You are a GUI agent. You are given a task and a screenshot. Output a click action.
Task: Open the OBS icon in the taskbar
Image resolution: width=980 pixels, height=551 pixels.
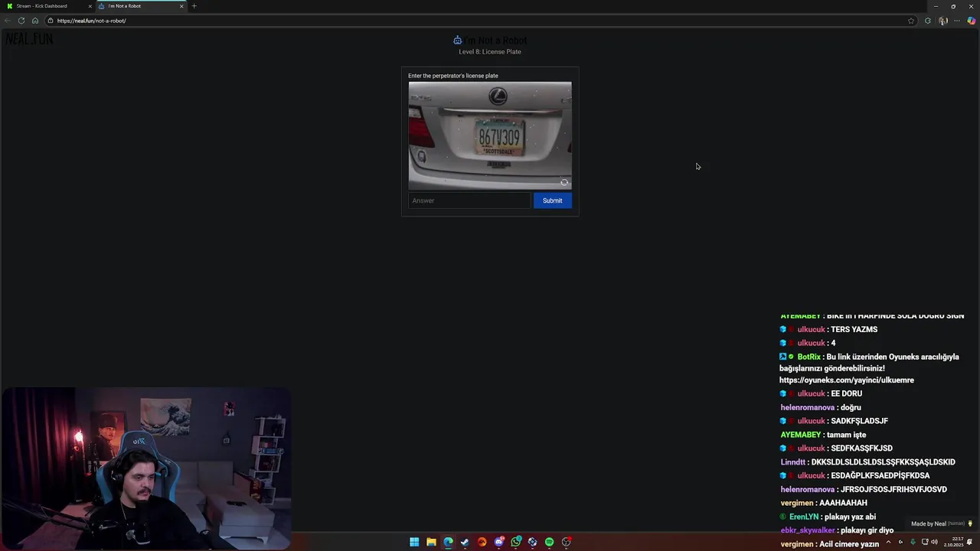(567, 542)
